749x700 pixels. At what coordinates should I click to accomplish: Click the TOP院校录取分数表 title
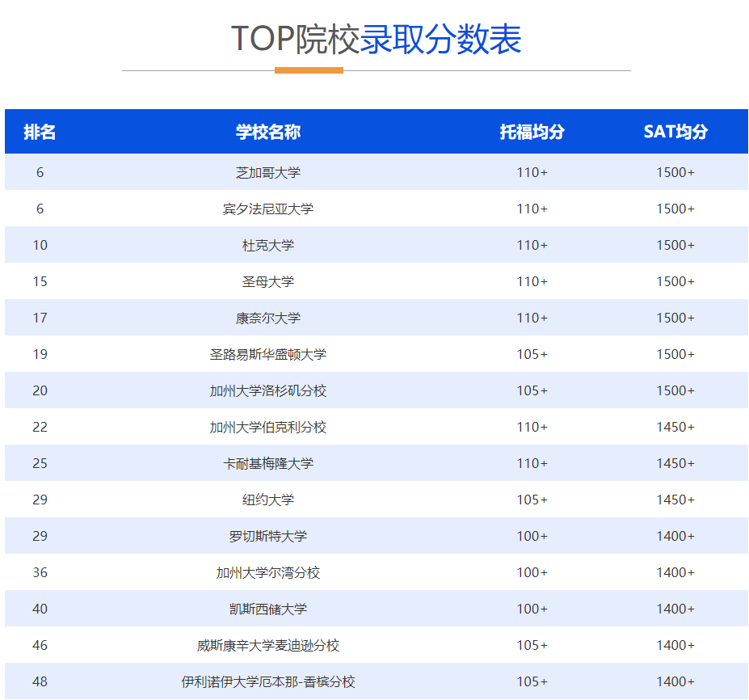(374, 39)
